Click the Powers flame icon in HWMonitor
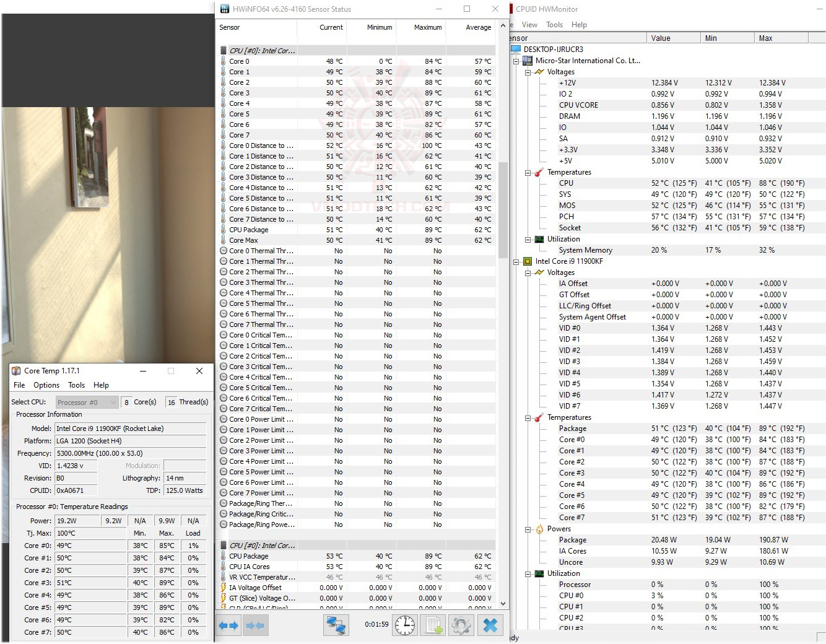 pos(539,529)
